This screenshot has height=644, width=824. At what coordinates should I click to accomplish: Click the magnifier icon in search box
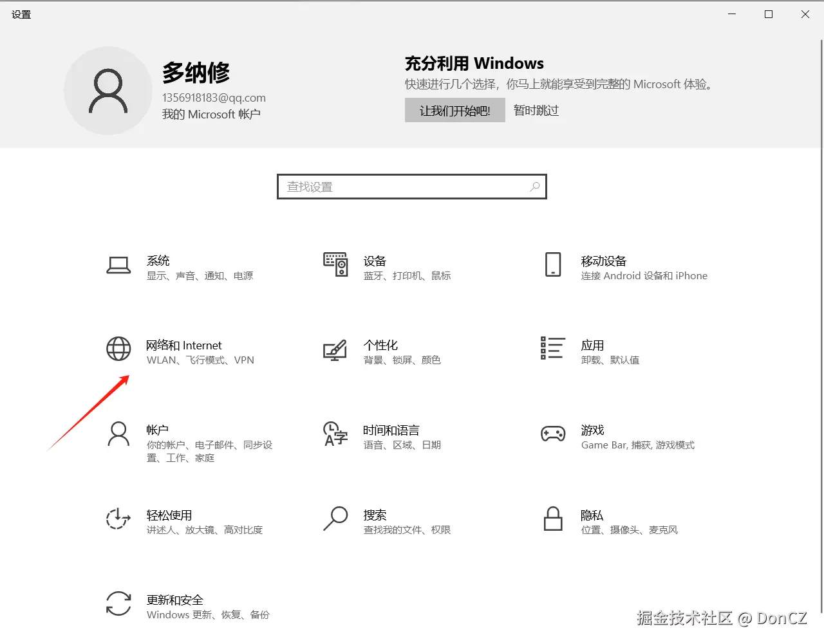535,187
